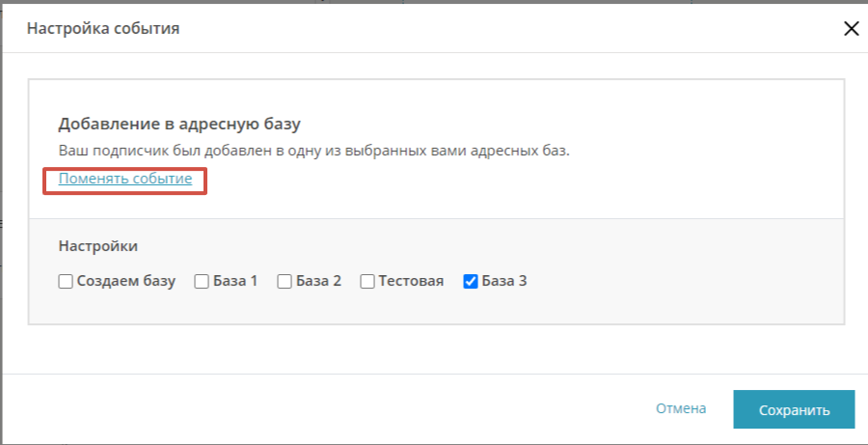The height and width of the screenshot is (445, 868).
Task: Click the База 1 label text
Action: point(235,281)
